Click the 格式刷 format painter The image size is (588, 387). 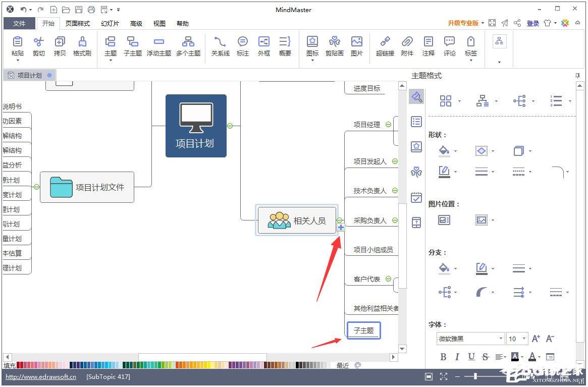[82, 46]
